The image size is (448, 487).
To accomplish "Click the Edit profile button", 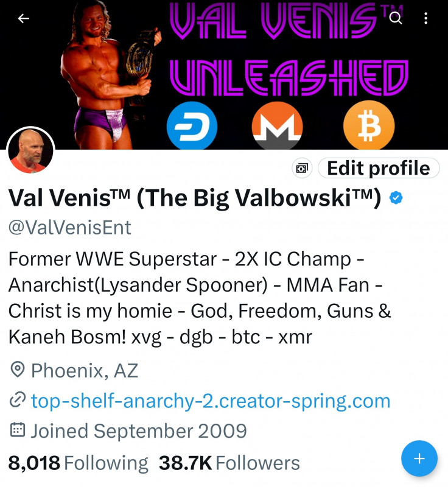I will coord(379,169).
